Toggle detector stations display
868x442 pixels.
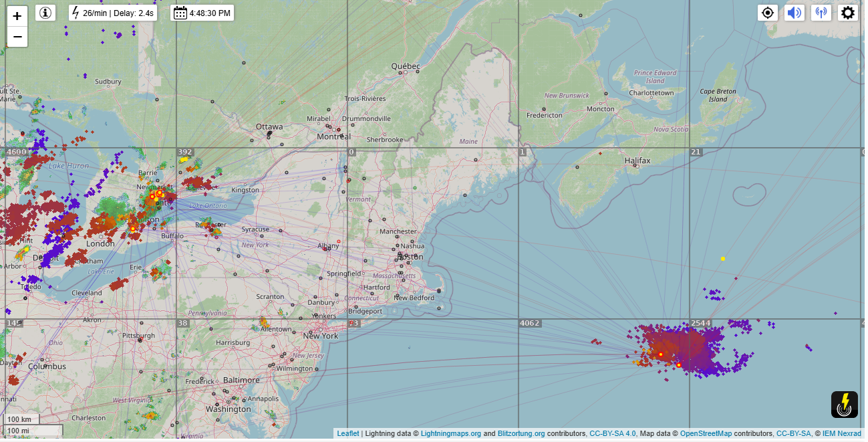821,13
